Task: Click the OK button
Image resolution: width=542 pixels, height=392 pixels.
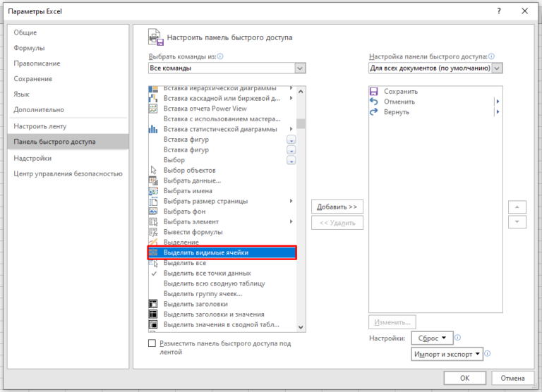Action: 464,378
